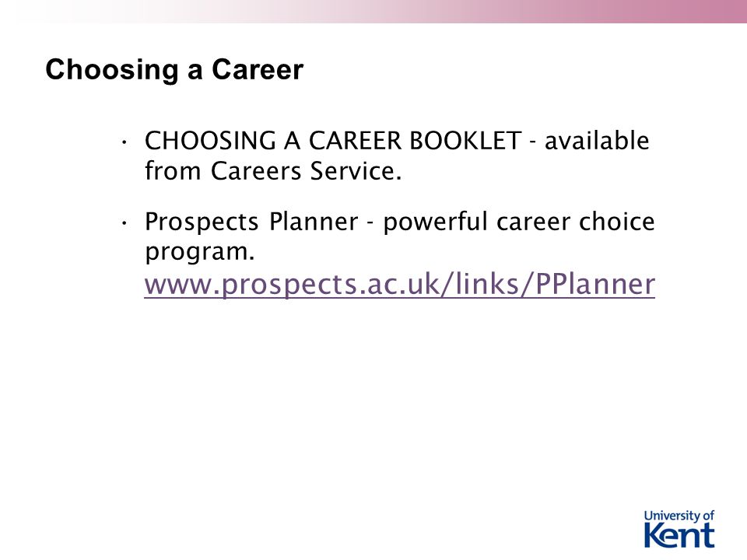Viewport: 747px width, 560px height.
Task: Click the word 'Choosing' in the title
Action: click(x=111, y=70)
